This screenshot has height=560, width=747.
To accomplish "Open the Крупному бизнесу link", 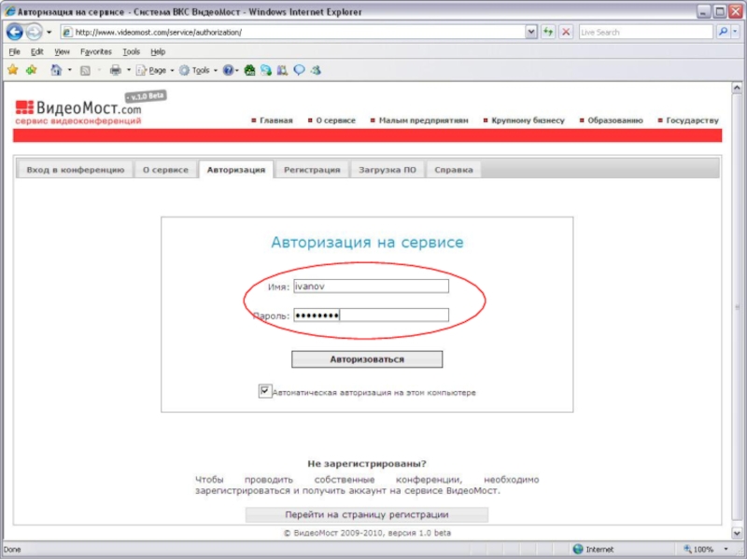I will [x=528, y=120].
